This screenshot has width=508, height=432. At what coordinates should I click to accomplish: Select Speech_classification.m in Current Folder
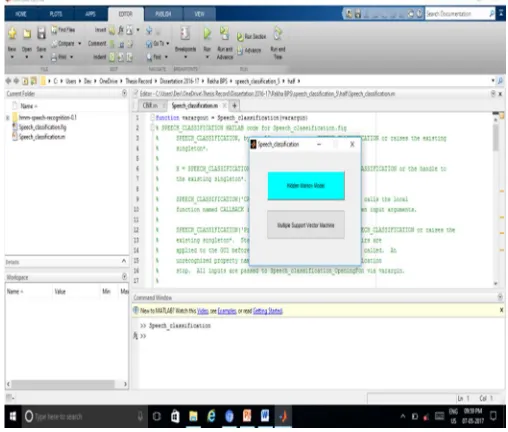tap(42, 137)
